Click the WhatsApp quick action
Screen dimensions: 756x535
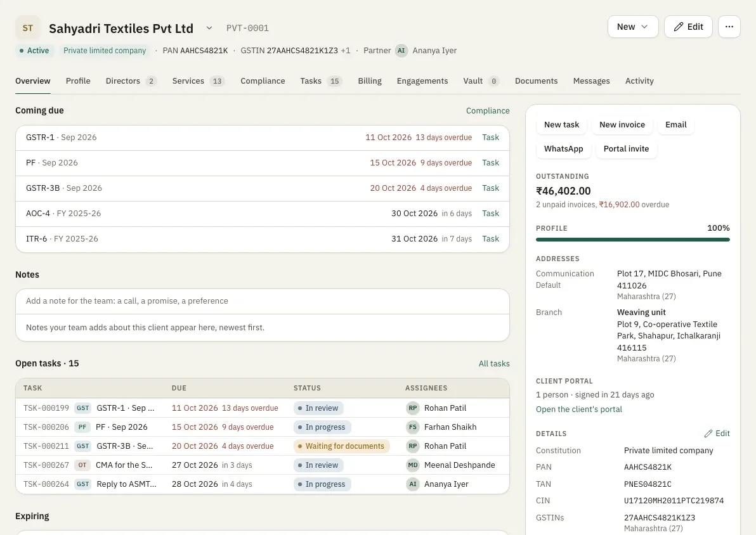click(x=564, y=149)
